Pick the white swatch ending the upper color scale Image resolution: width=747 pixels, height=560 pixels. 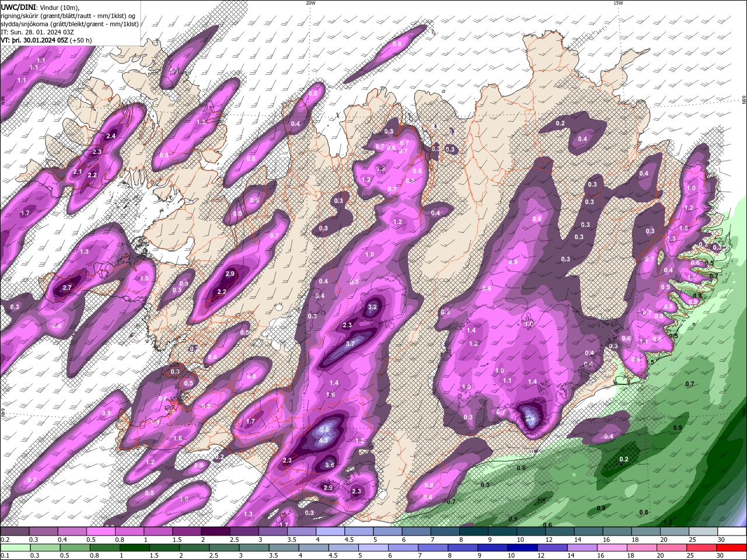[732, 531]
